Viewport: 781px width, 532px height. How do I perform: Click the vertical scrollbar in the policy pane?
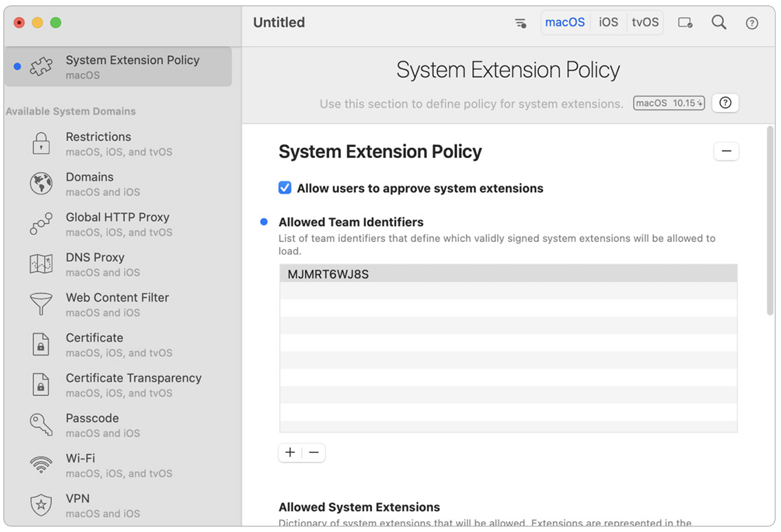769,220
